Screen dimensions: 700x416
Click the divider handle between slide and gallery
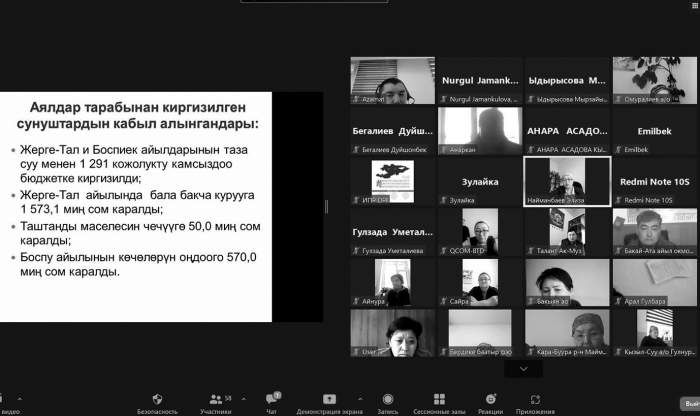pyautogui.click(x=326, y=207)
